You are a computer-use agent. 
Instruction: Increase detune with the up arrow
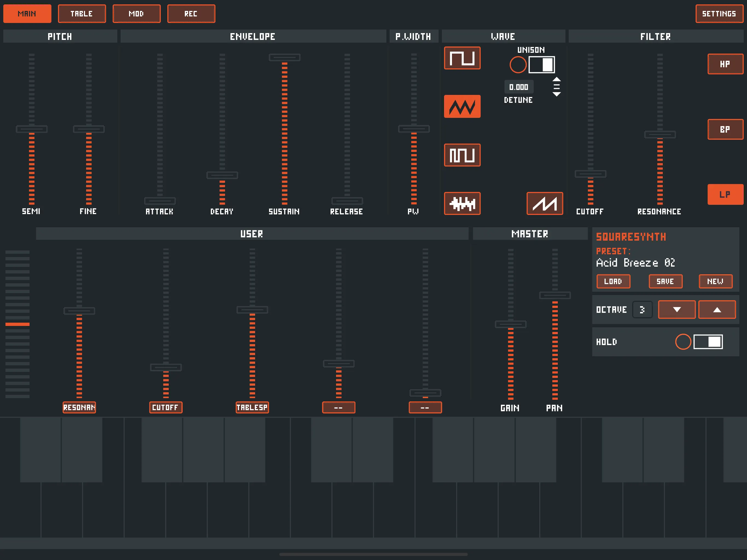coord(556,79)
